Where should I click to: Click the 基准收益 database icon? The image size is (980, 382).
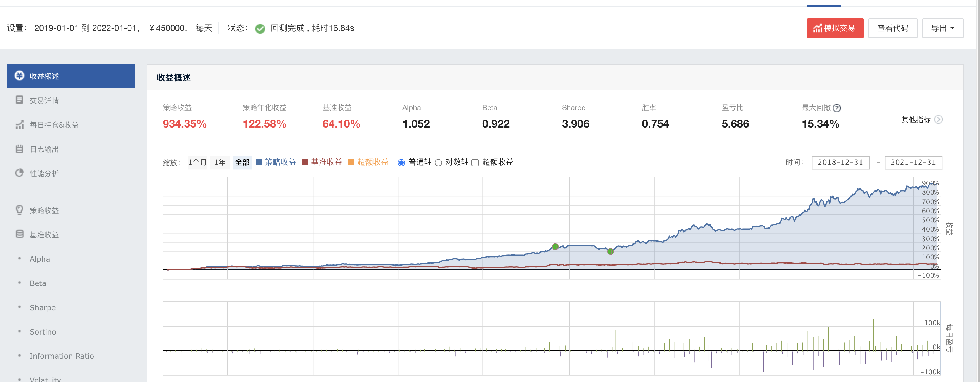pos(19,234)
